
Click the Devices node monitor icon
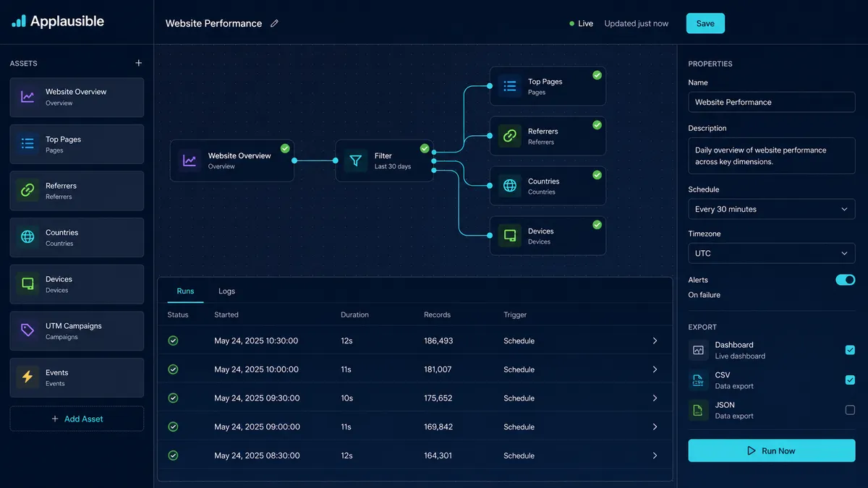coord(510,236)
